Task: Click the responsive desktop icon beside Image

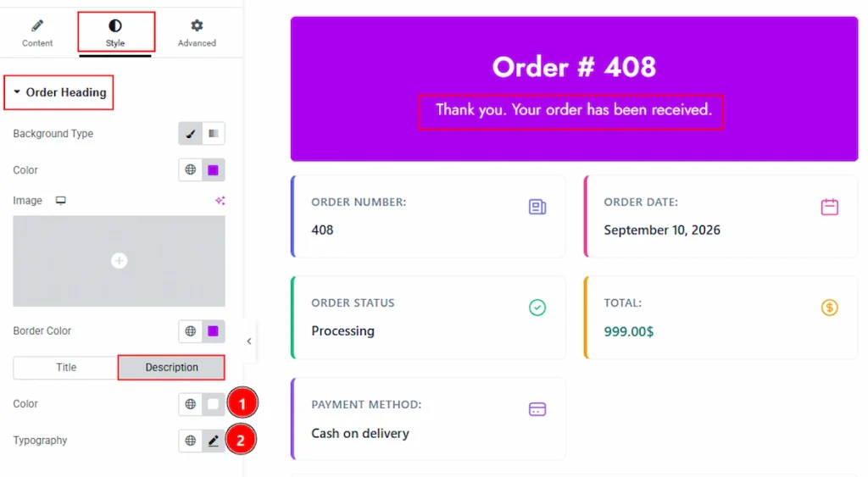Action: (61, 200)
